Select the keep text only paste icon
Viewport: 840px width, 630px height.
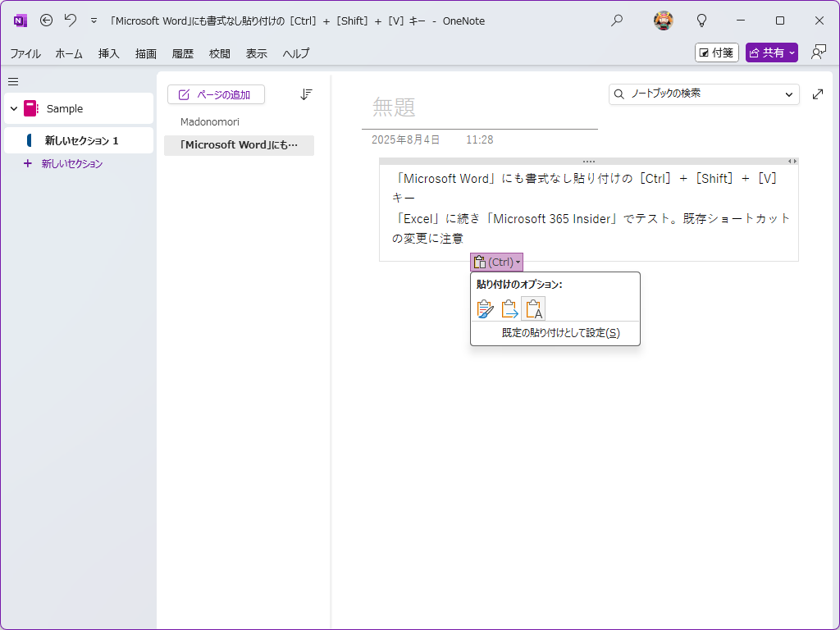[x=533, y=308]
